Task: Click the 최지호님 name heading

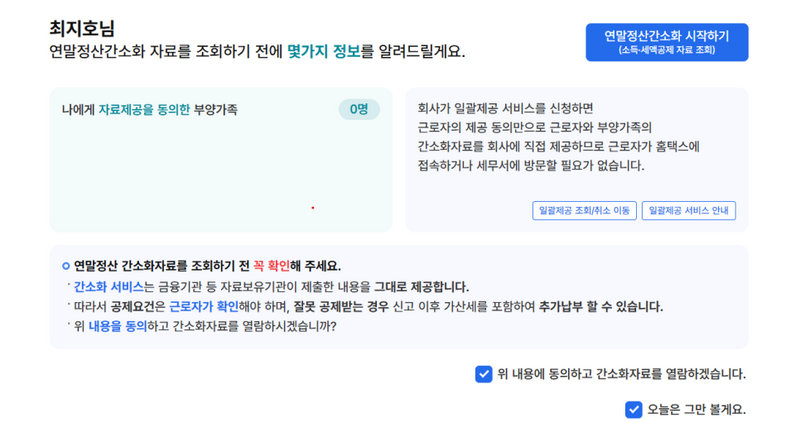Action: pyautogui.click(x=82, y=28)
